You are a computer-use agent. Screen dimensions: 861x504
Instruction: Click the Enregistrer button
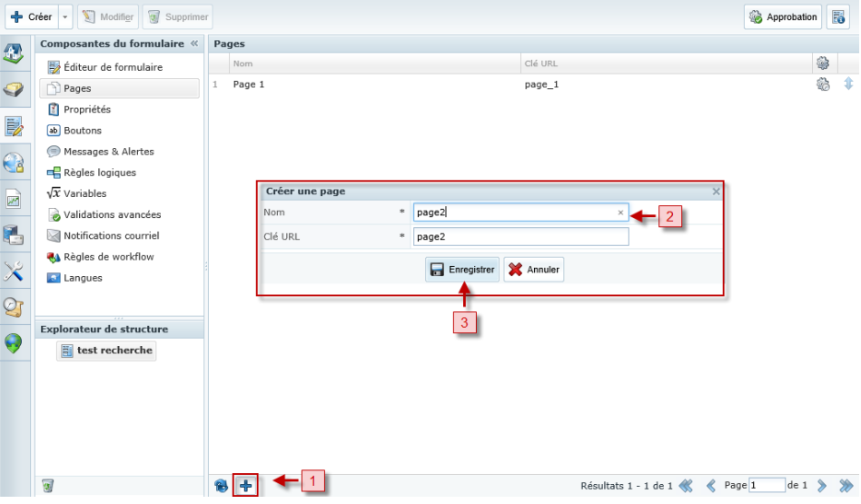[462, 270]
